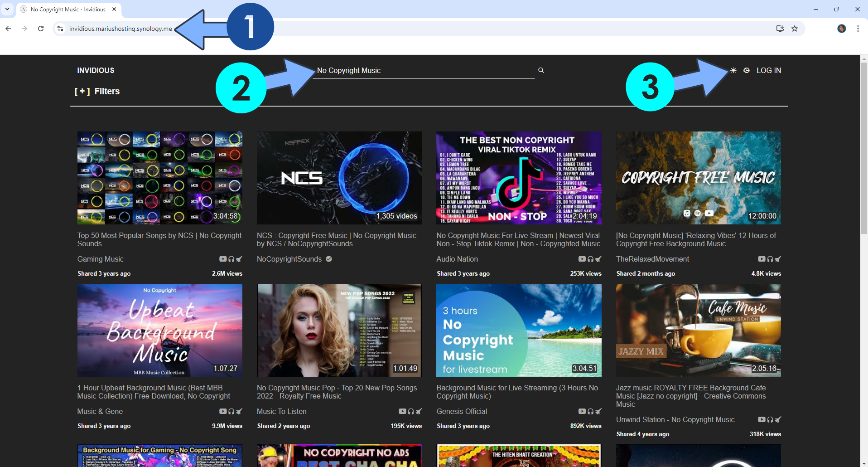Open audio mode for Music To Listen video
This screenshot has width=868, height=467.
410,411
